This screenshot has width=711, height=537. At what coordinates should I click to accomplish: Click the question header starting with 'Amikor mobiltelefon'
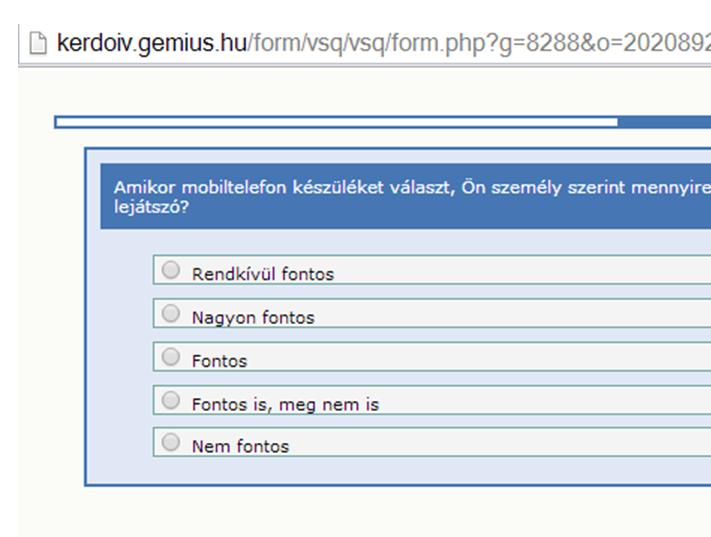[406, 196]
